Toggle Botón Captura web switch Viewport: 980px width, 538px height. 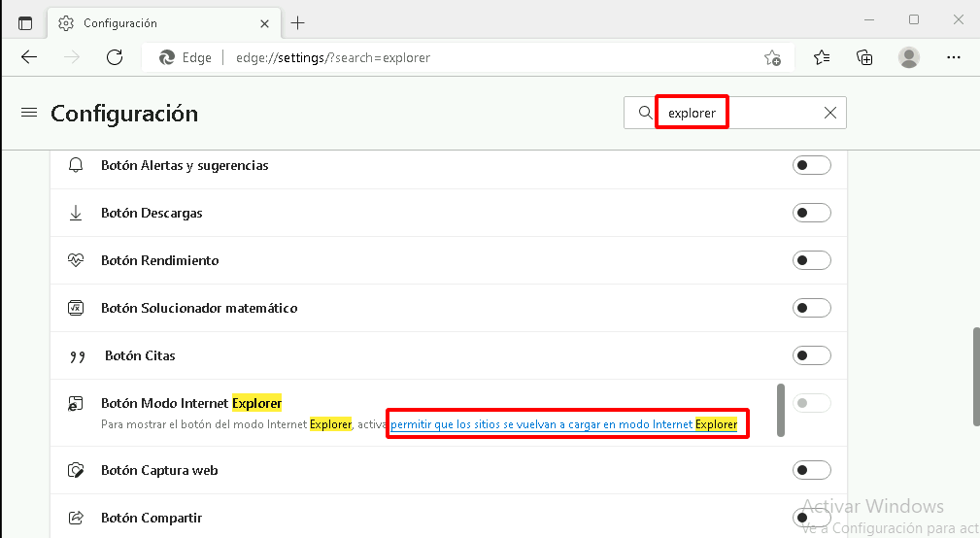tap(811, 471)
